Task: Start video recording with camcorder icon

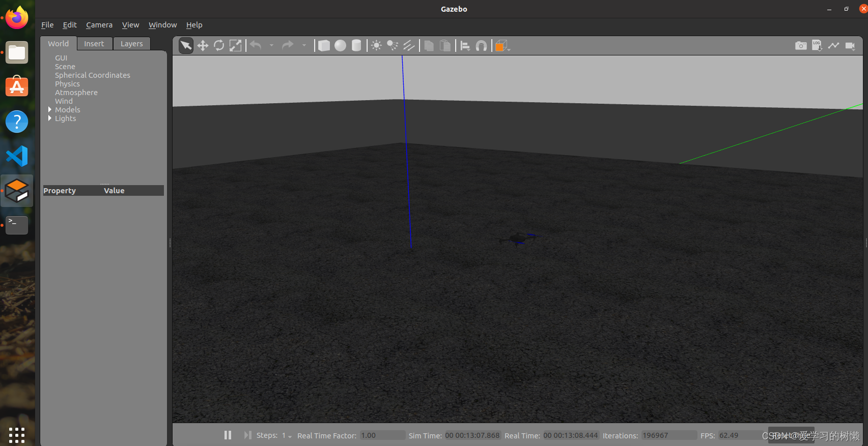Action: coord(850,46)
